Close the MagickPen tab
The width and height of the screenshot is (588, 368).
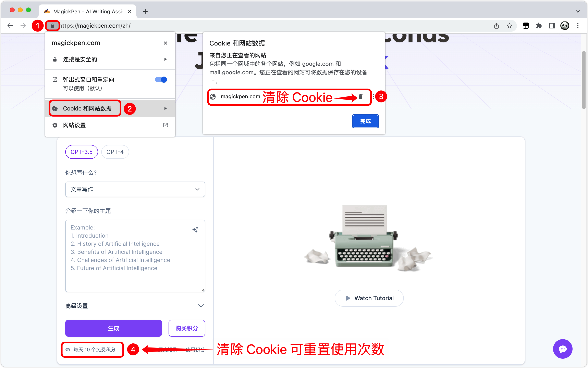click(130, 11)
